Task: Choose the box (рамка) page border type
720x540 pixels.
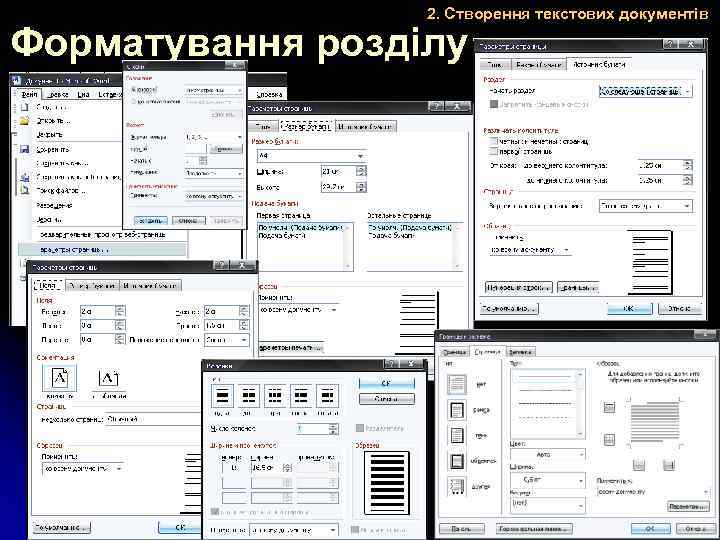Action: [x=456, y=410]
